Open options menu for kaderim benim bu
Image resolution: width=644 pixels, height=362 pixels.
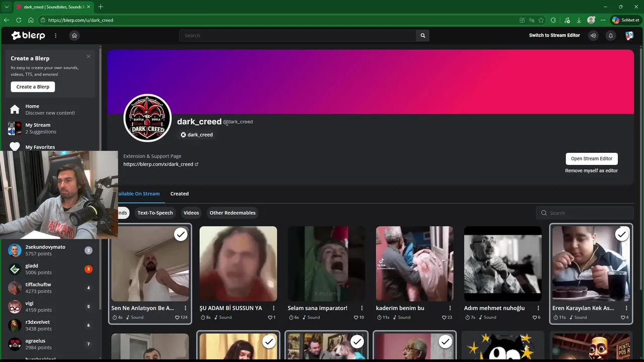(450, 308)
